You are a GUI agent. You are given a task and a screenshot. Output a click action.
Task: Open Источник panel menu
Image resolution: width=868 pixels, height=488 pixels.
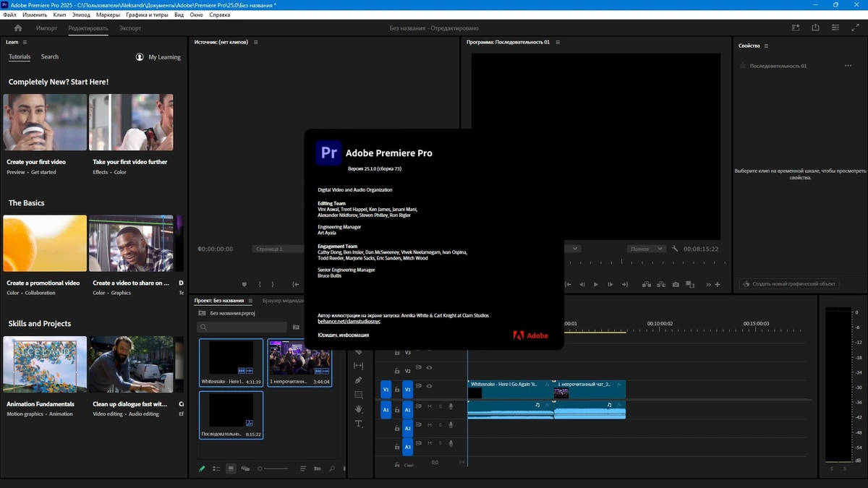(x=256, y=43)
